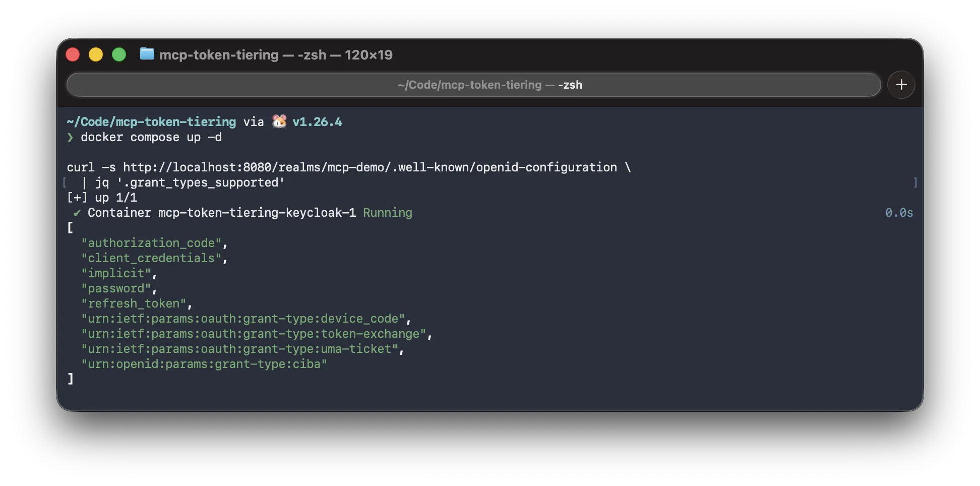
Task: Click the prompt chevron before docker compose
Action: click(70, 137)
